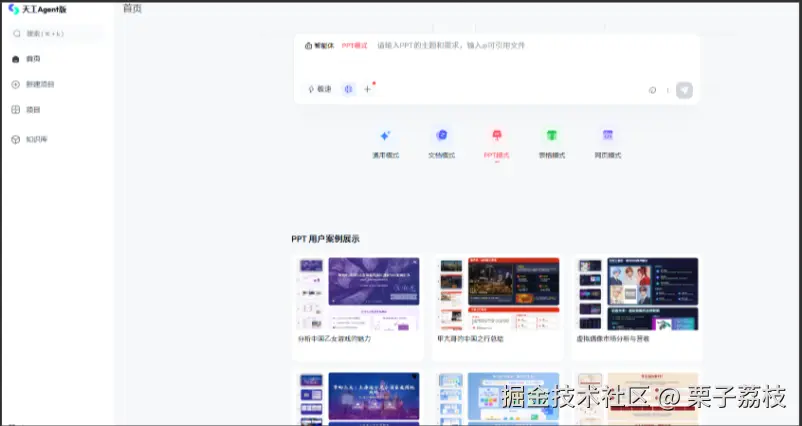Click the circular icon left of the send button
This screenshot has height=426, width=802.
coord(652,90)
